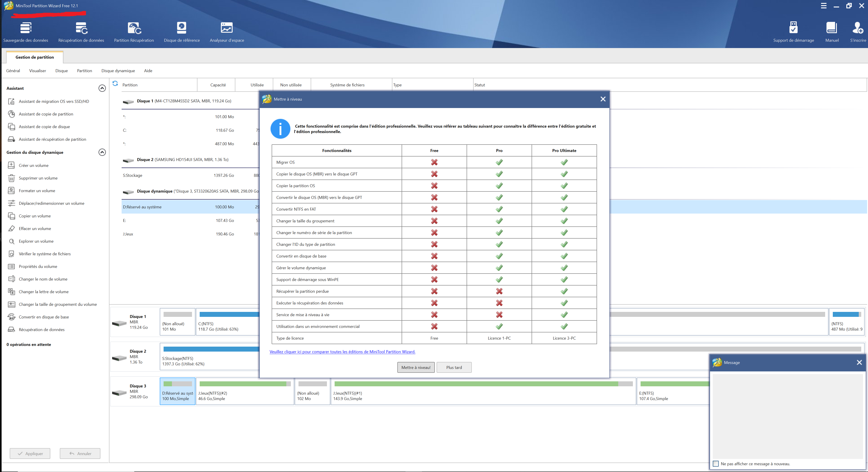The image size is (868, 472).
Task: Collapse the Assistant section
Action: click(x=102, y=88)
